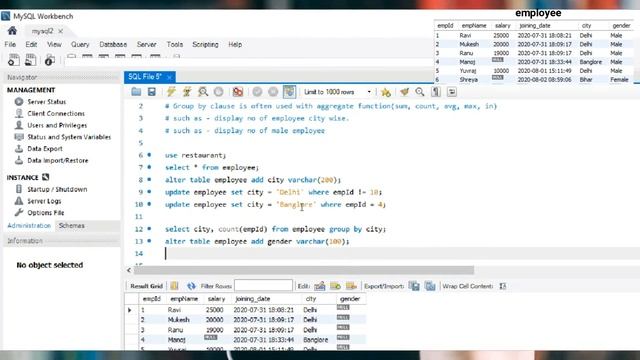The width and height of the screenshot is (640, 360).
Task: Open Users and Privileges
Action: [x=57, y=125]
